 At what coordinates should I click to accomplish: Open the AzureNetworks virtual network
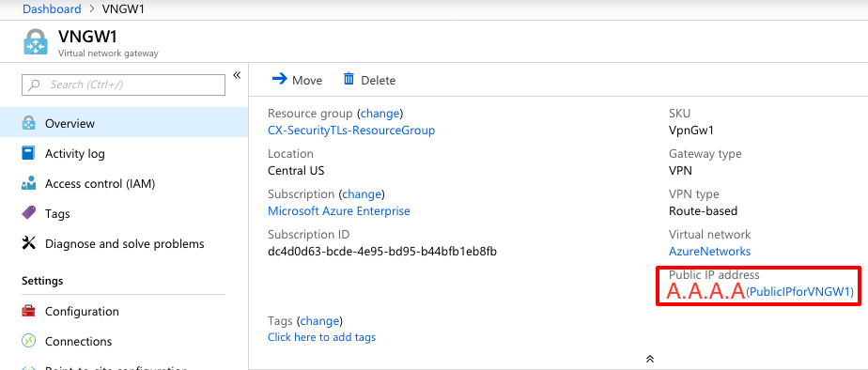pos(709,252)
